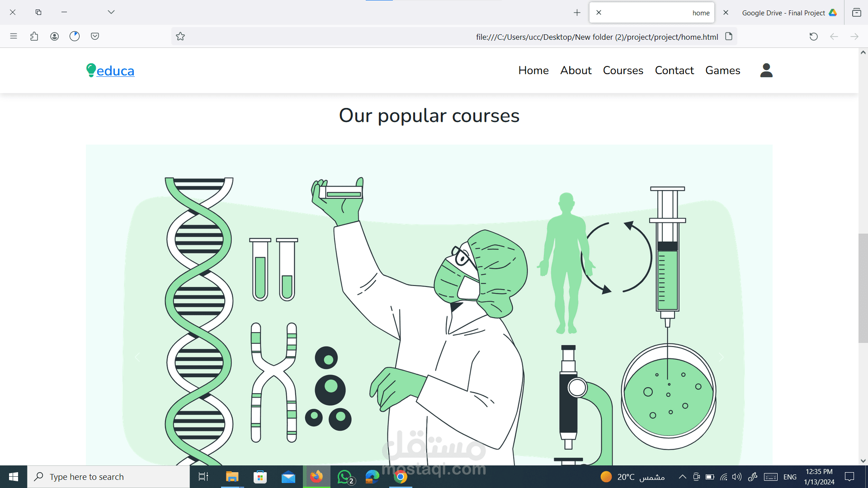Click the Save to Pocket icon

point(95,36)
